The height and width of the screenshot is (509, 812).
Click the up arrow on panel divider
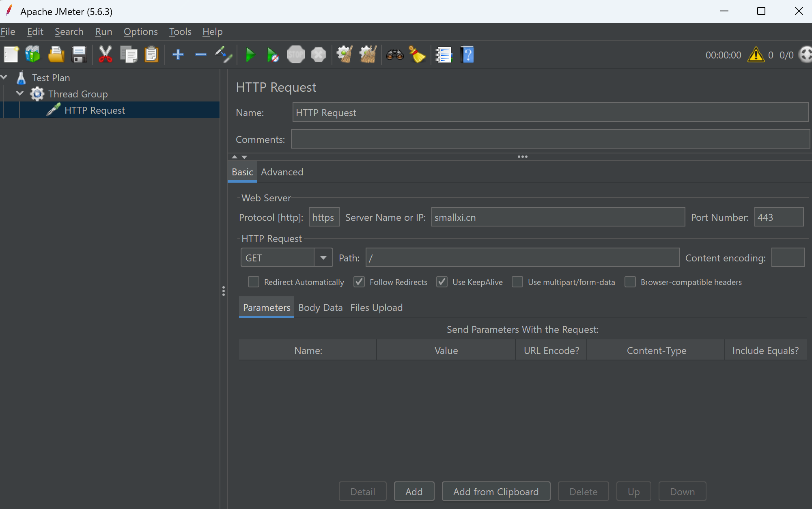coord(235,157)
